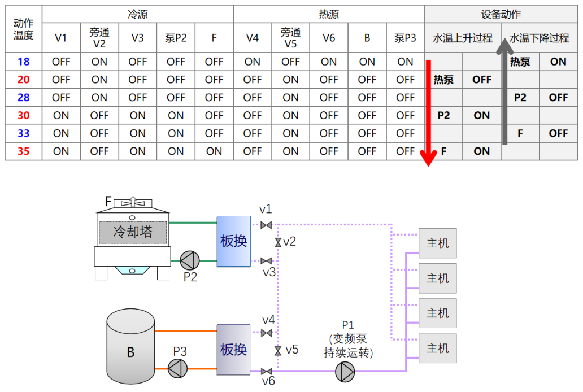Toggle the F cell in the 35 row
The height and width of the screenshot is (392, 583).
pyautogui.click(x=214, y=151)
